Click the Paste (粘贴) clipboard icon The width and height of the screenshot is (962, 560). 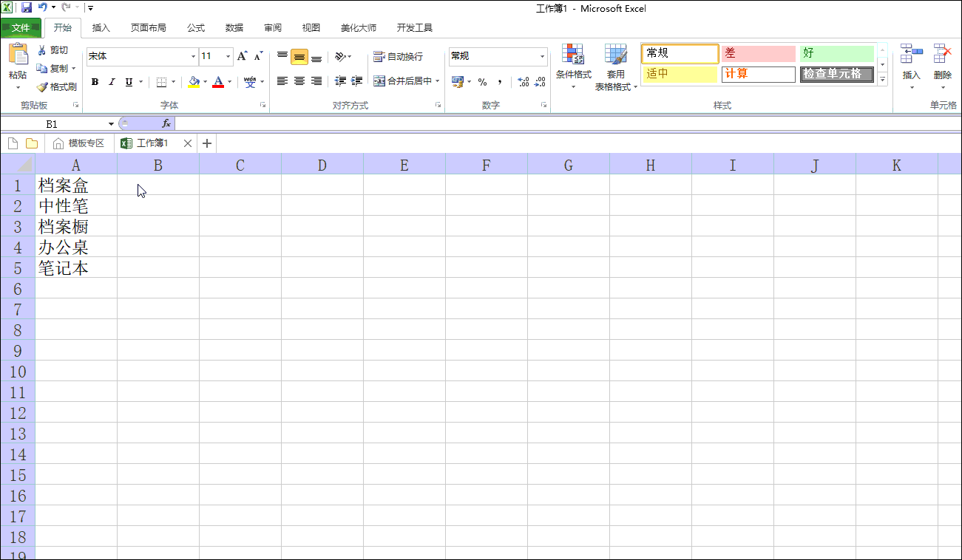point(18,54)
